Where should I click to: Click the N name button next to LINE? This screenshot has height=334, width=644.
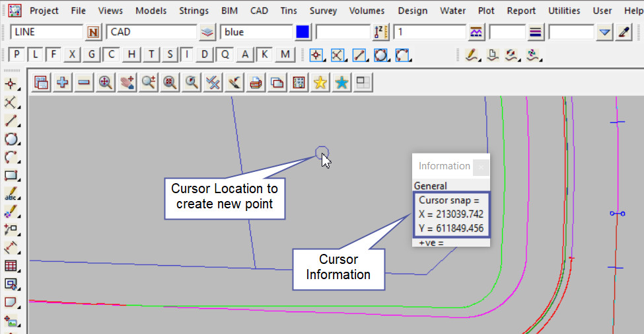[x=93, y=32]
